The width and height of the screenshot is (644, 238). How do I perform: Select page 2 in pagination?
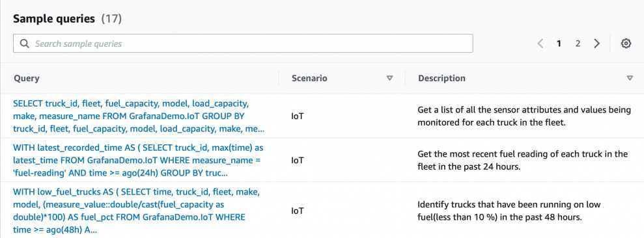click(x=578, y=44)
